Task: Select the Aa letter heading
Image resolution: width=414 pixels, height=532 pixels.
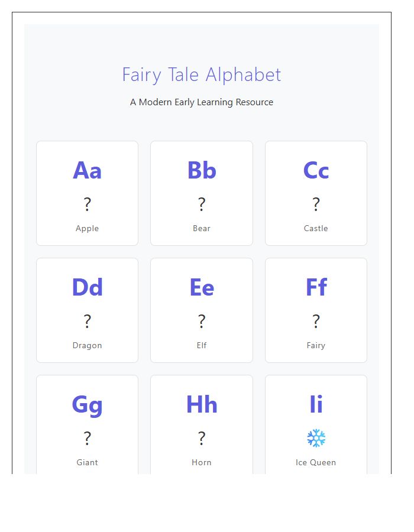Action: [87, 171]
